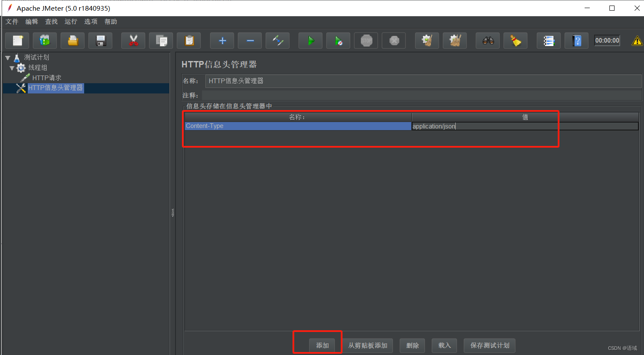This screenshot has height=355, width=644.
Task: Collapse the 测试计划 tree node
Action: (8, 57)
